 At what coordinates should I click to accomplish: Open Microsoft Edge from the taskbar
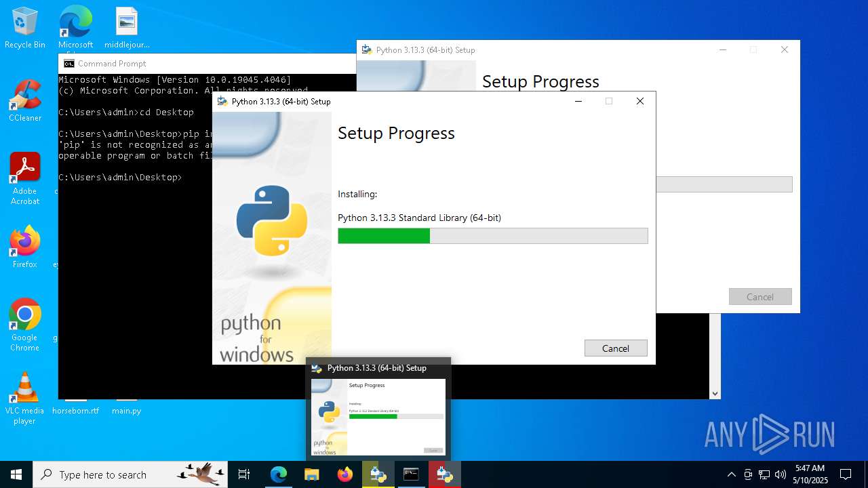tap(279, 474)
